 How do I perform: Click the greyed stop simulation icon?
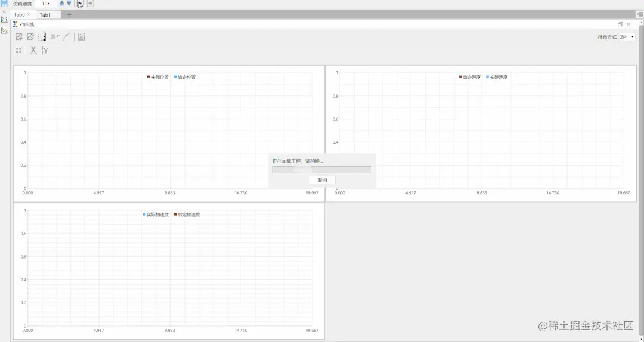[x=91, y=4]
